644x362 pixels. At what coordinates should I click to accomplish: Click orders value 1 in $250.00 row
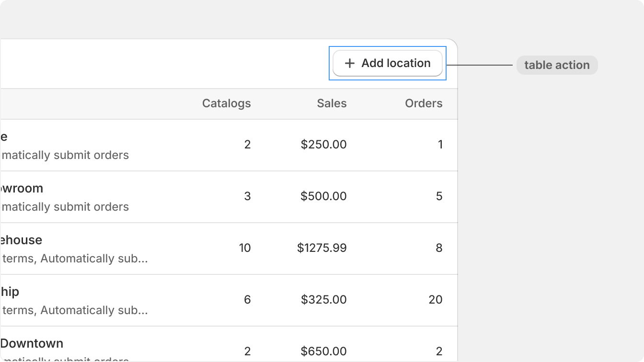point(440,145)
